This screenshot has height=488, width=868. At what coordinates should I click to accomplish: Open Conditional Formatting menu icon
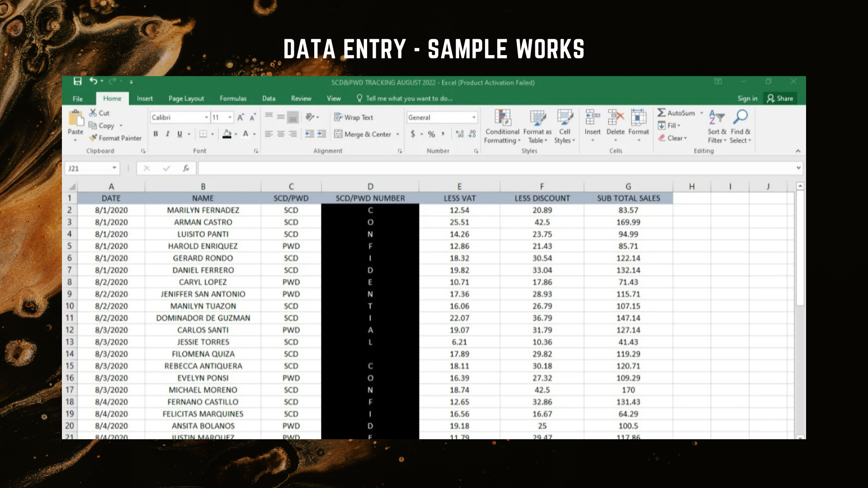tap(502, 118)
